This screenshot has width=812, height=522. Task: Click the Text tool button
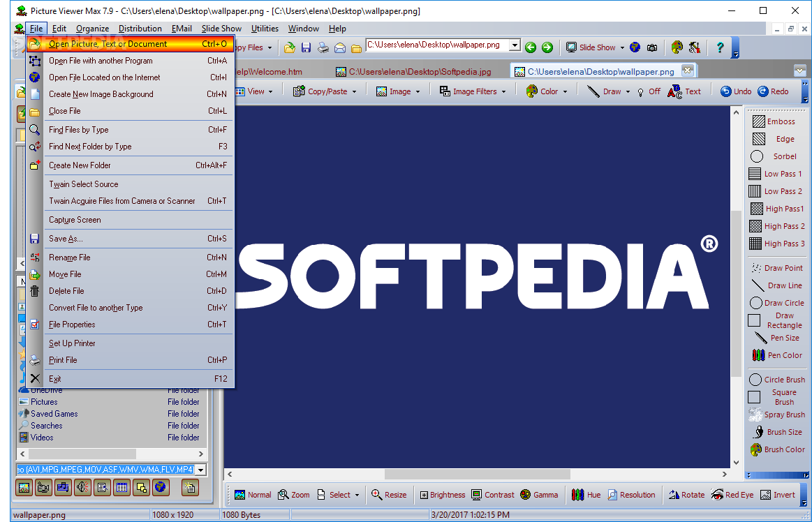click(x=684, y=91)
